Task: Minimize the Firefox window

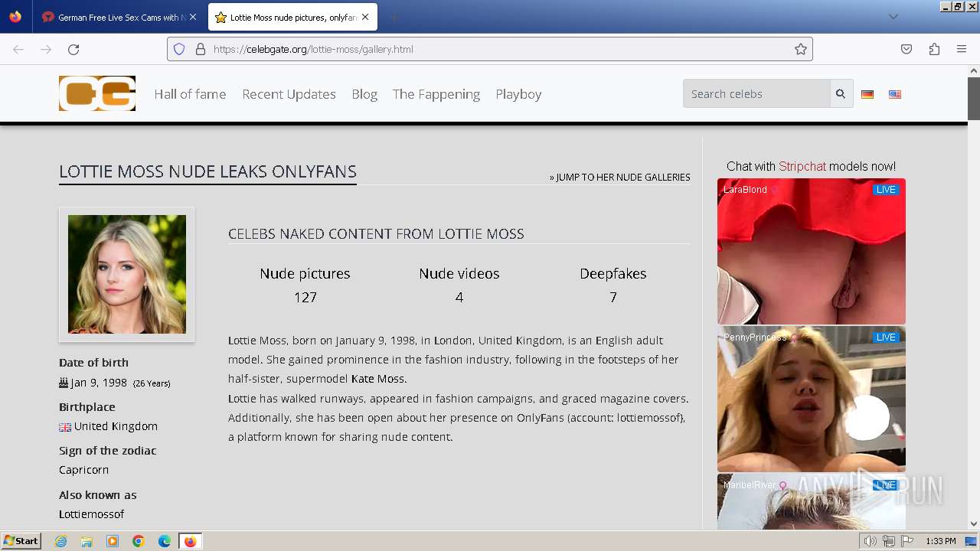Action: tap(946, 6)
